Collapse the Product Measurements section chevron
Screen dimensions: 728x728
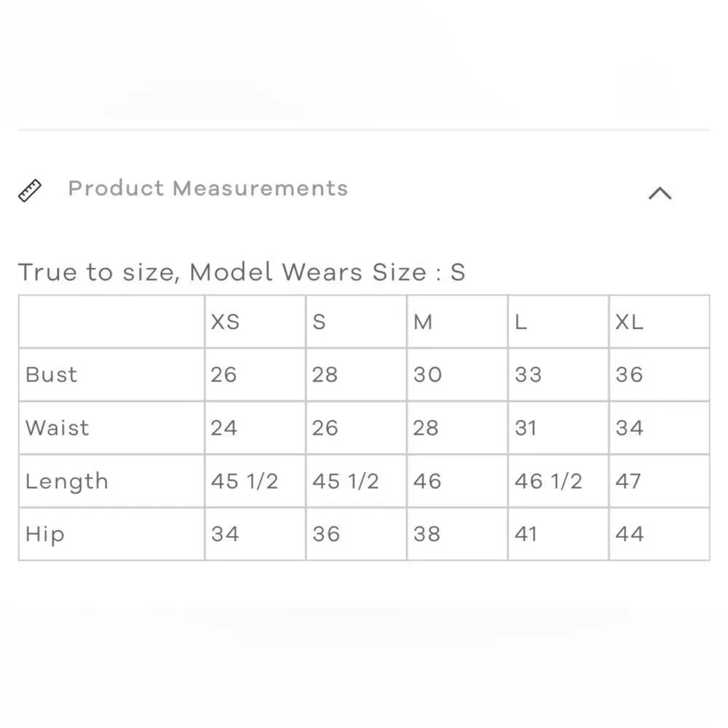pos(660,193)
